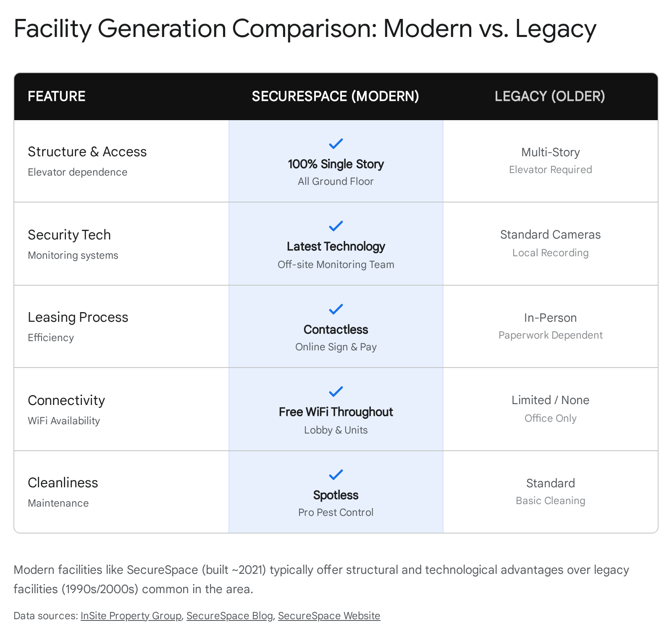Select the SECURESPACE (MODERN) column header

coord(335,96)
